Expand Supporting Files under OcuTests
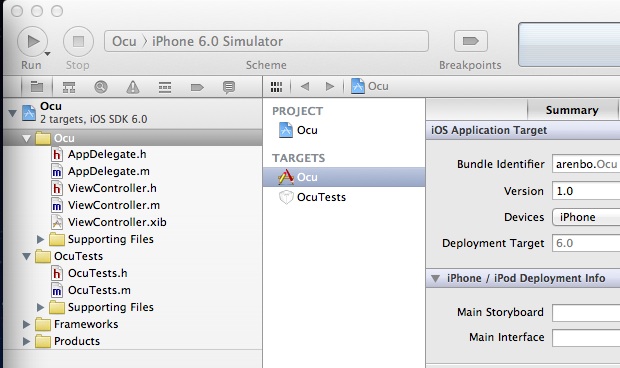This screenshot has width=620, height=368. [x=40, y=307]
